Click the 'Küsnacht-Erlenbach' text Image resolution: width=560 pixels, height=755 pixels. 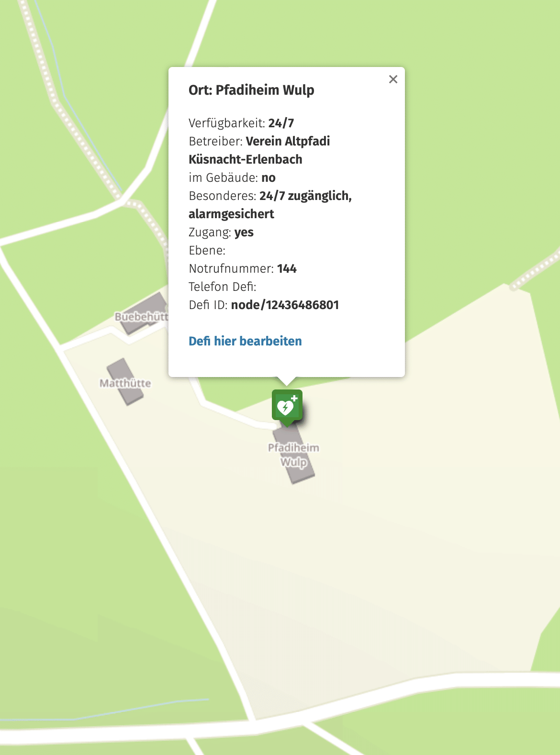(x=246, y=159)
